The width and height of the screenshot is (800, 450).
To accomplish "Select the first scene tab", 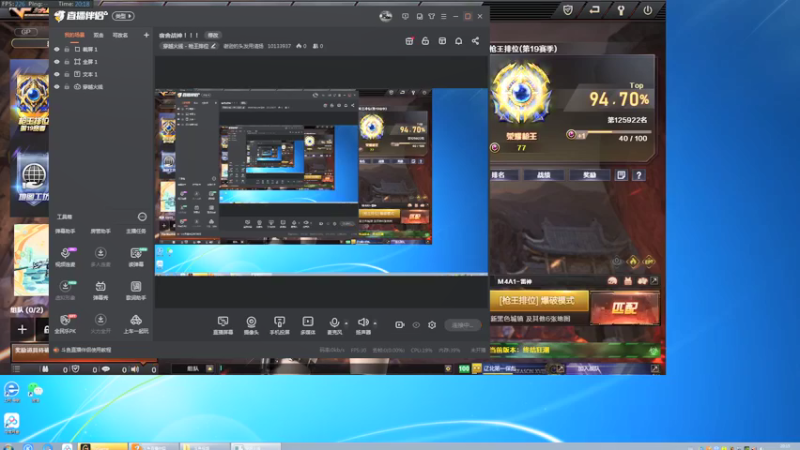I will [74, 35].
